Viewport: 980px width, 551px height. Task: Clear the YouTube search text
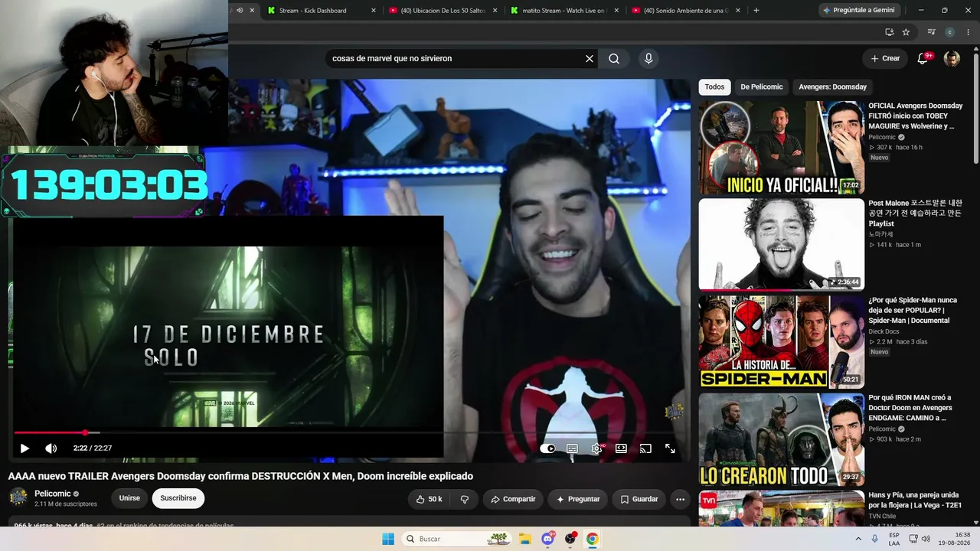pos(590,59)
